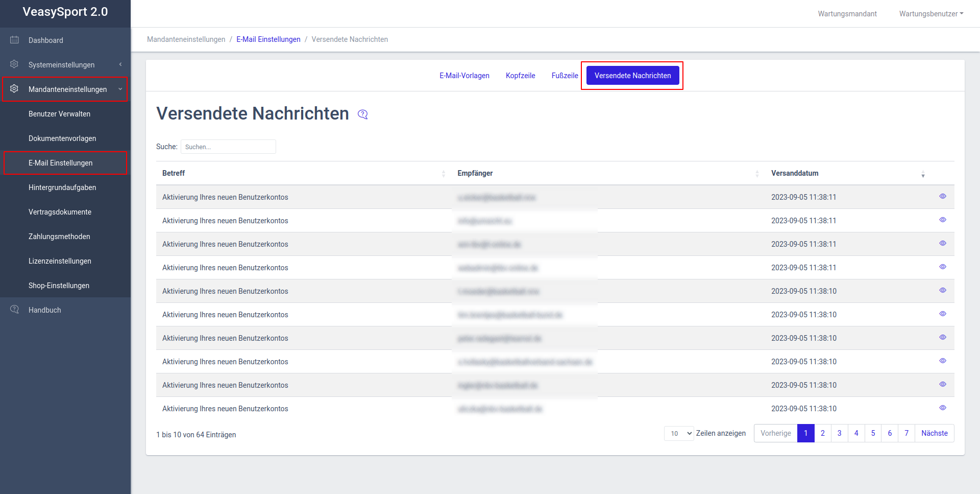This screenshot has width=980, height=494.
Task: Go to next page with Nächste
Action: click(x=934, y=433)
